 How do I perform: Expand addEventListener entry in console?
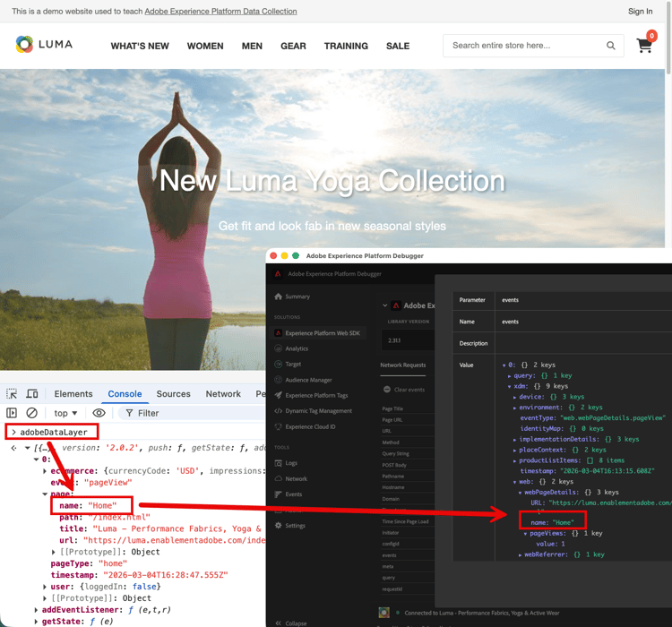36,610
